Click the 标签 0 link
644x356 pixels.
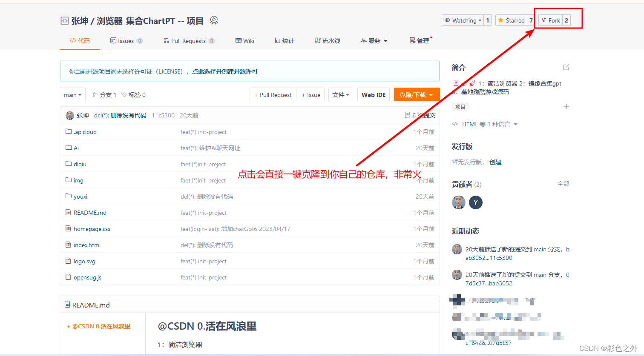133,95
